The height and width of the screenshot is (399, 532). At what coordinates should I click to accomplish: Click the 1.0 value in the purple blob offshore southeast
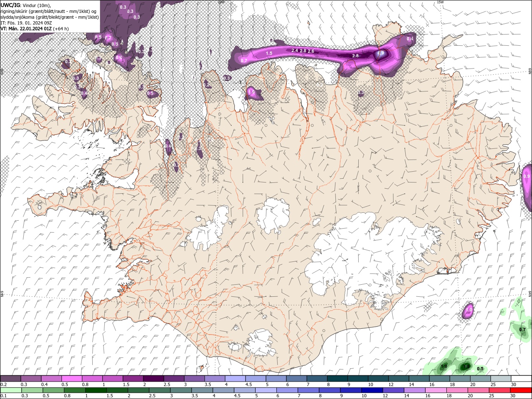point(469,310)
